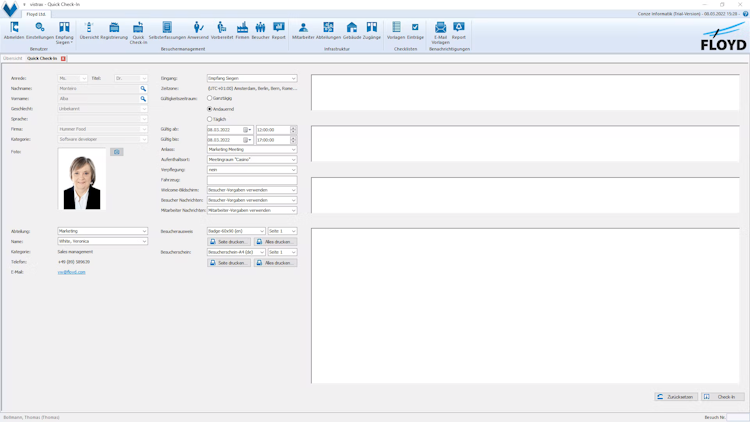Open the E-Mail Vorlagen icon

point(441,33)
